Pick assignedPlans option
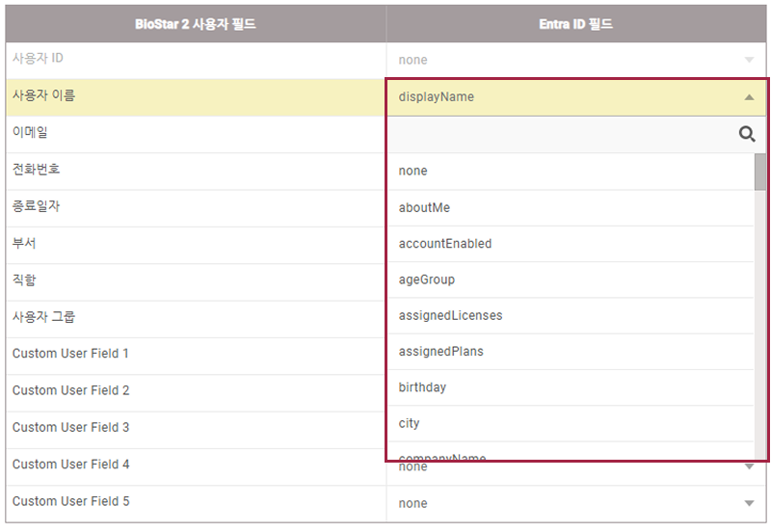This screenshot has width=771, height=532. coord(571,351)
